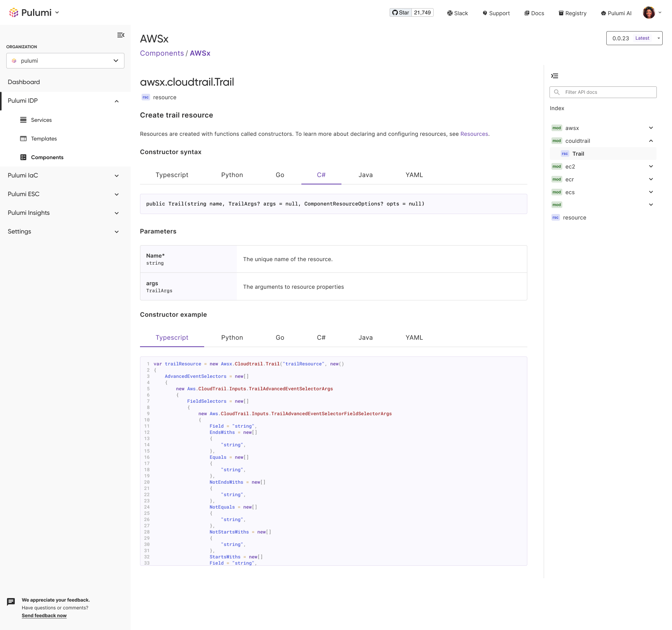
Task: Select Java tab in Constructor example
Action: [x=366, y=338]
